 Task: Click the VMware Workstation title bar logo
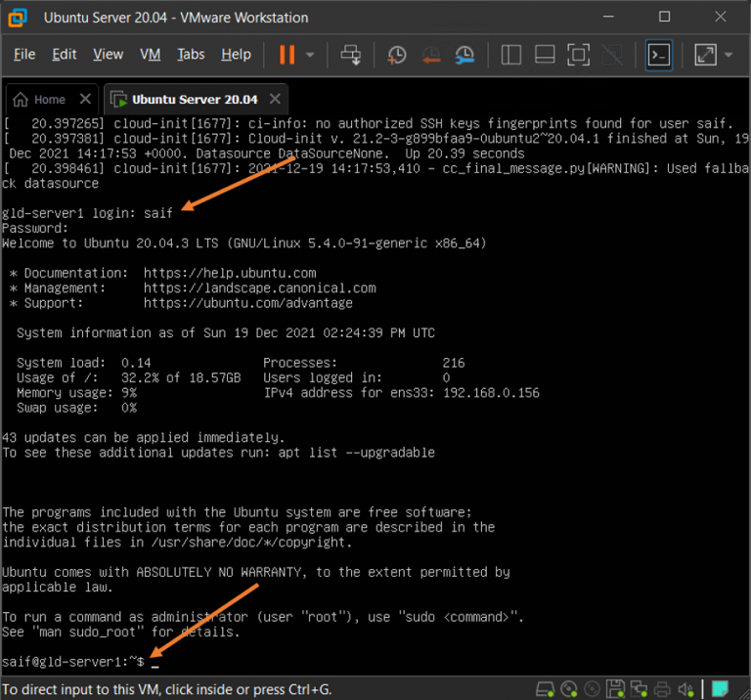tap(18, 18)
